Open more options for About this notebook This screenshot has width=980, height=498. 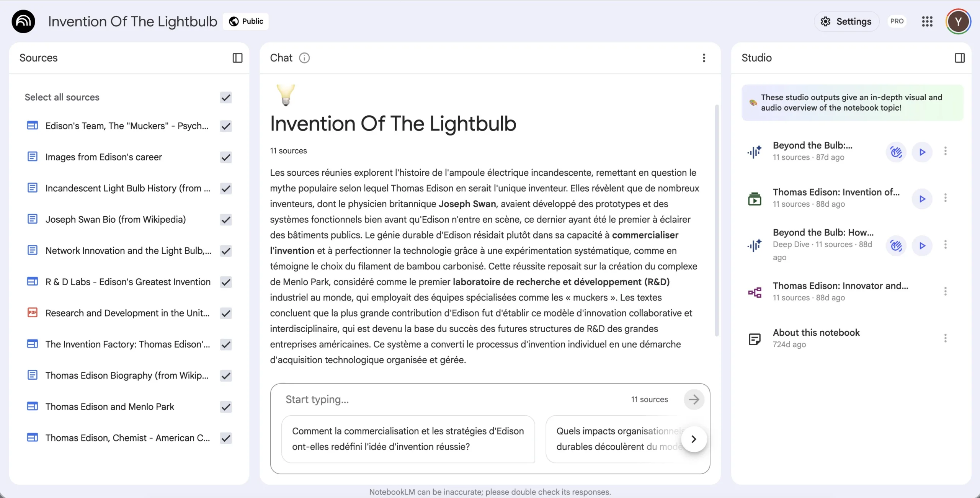[x=945, y=338]
